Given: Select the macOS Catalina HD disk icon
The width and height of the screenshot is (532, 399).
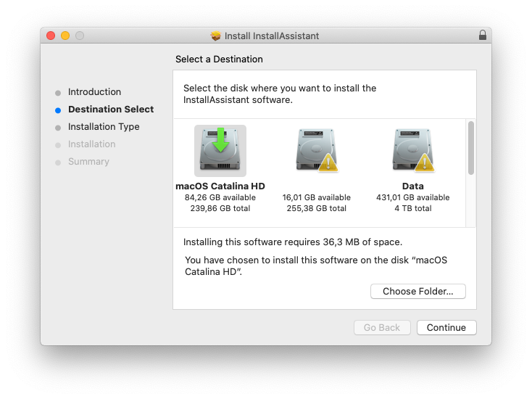Looking at the screenshot, I should [220, 150].
